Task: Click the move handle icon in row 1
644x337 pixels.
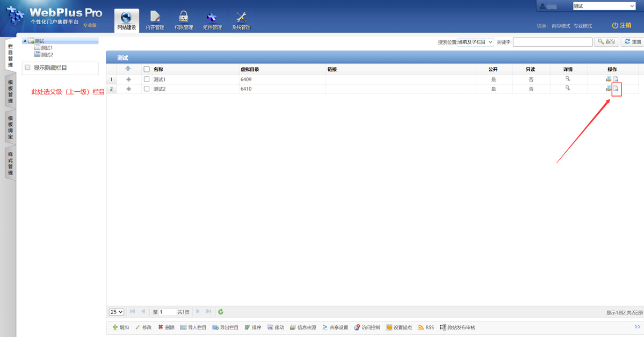Action: click(128, 79)
